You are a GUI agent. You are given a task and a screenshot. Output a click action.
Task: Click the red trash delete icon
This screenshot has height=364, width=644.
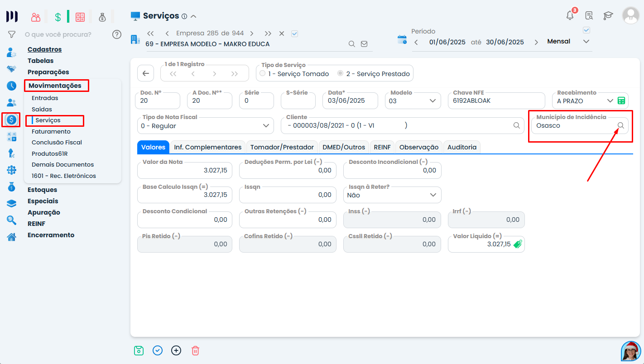point(195,350)
